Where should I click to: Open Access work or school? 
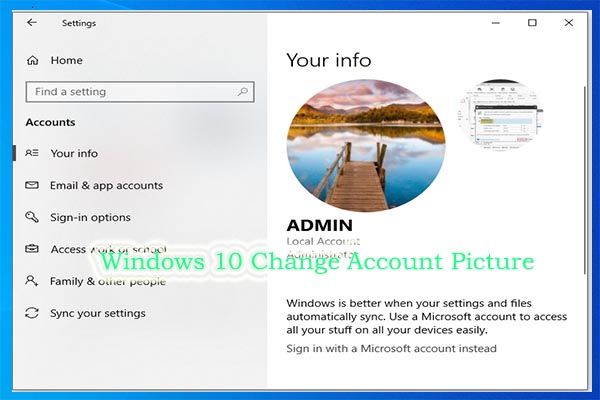109,249
